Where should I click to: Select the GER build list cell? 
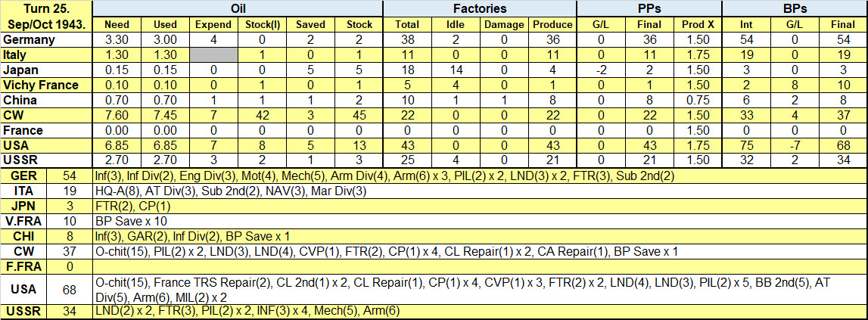480,176
